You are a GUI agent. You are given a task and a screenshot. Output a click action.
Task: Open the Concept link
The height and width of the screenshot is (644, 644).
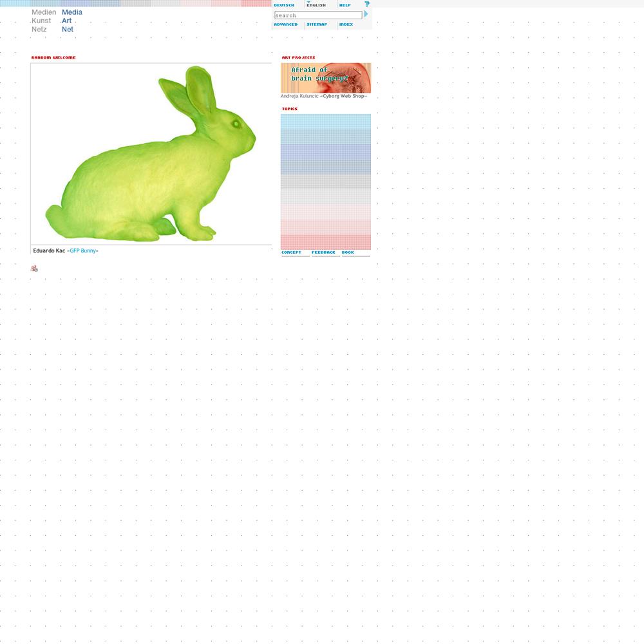291,252
